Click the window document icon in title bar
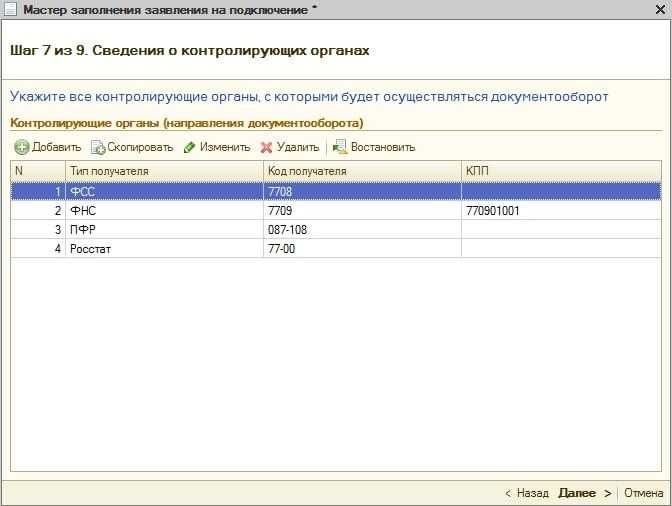 click(10, 9)
